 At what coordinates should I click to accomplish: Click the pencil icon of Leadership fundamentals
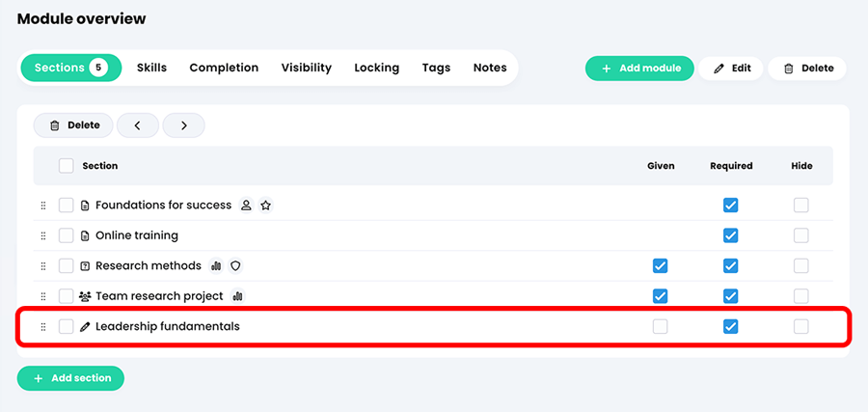(x=85, y=327)
